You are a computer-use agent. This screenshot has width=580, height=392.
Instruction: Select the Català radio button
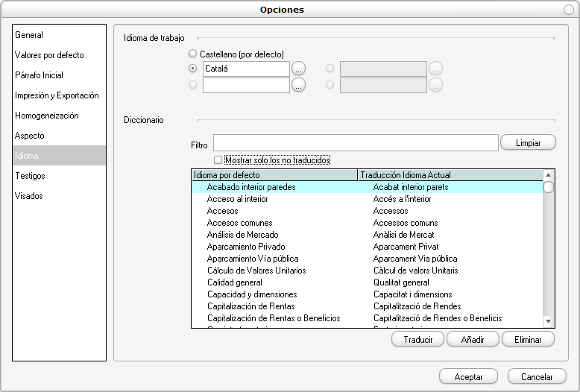click(x=194, y=69)
